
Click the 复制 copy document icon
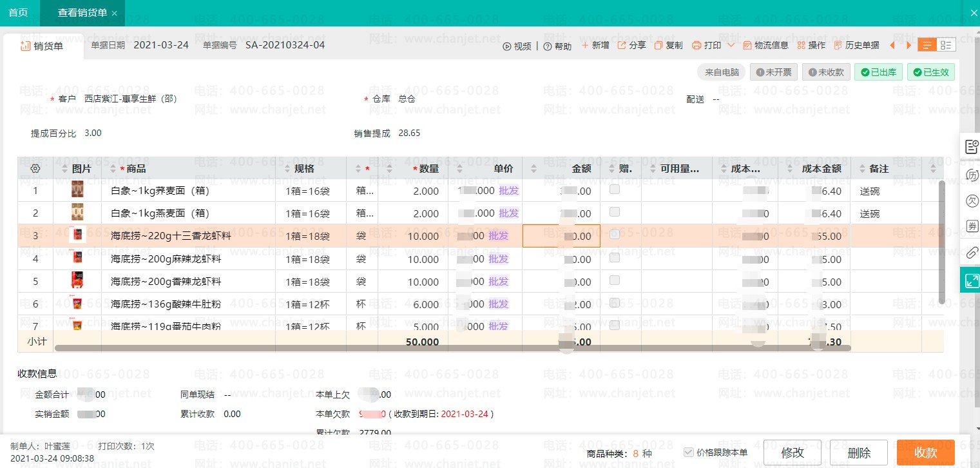point(658,46)
